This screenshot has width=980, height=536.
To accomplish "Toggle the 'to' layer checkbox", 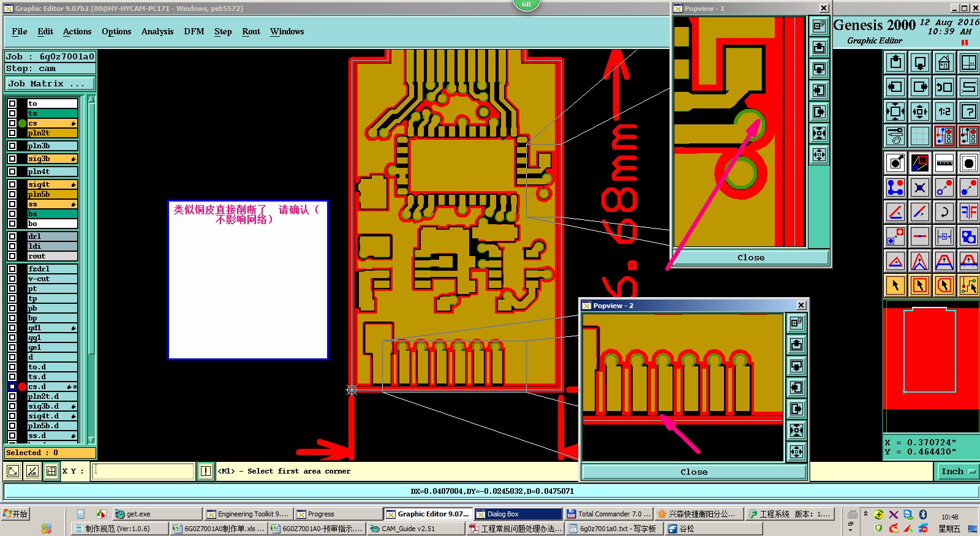I will pos(12,104).
